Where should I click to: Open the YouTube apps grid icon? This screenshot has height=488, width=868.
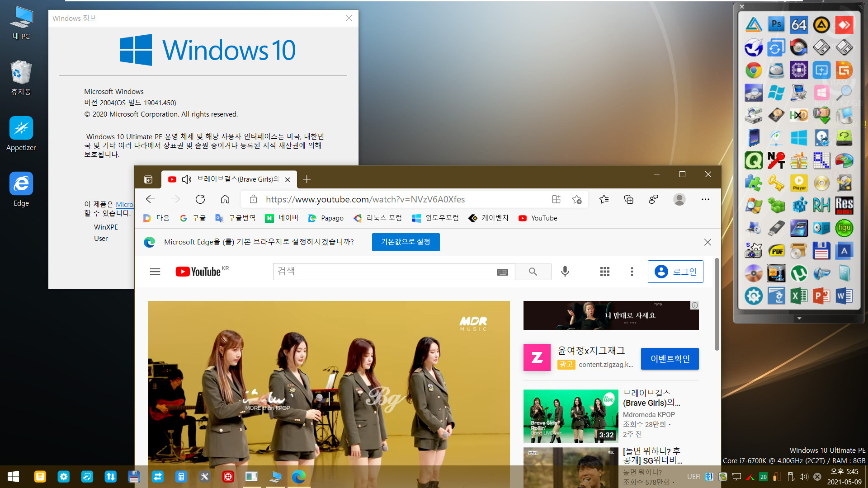point(605,272)
